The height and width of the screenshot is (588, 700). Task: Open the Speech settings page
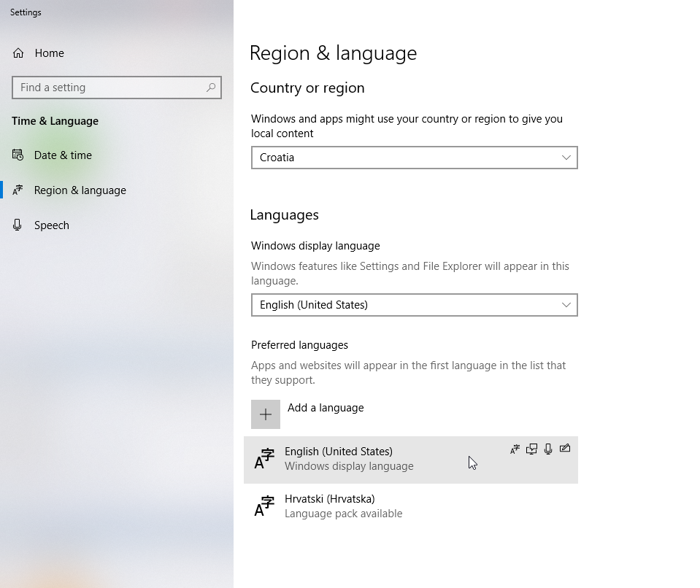[x=52, y=225]
